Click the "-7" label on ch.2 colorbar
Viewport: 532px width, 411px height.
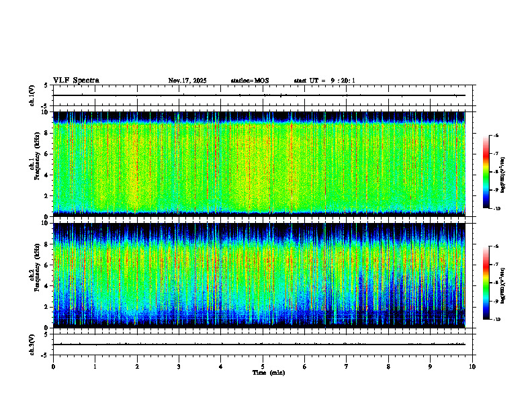coord(496,265)
